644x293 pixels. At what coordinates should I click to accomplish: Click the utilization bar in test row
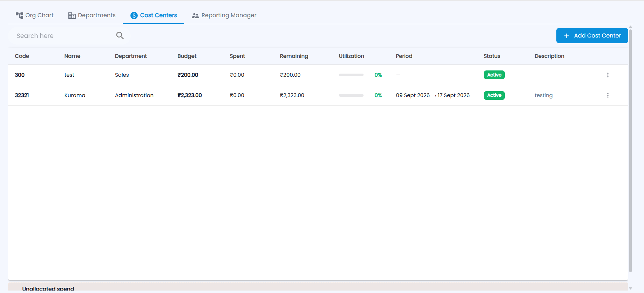coord(351,75)
